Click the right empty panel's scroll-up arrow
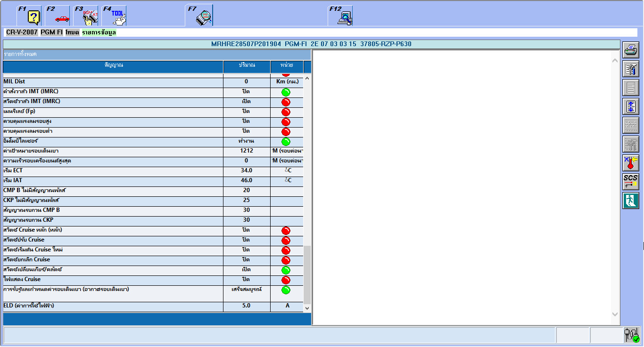The width and height of the screenshot is (644, 347). point(614,60)
